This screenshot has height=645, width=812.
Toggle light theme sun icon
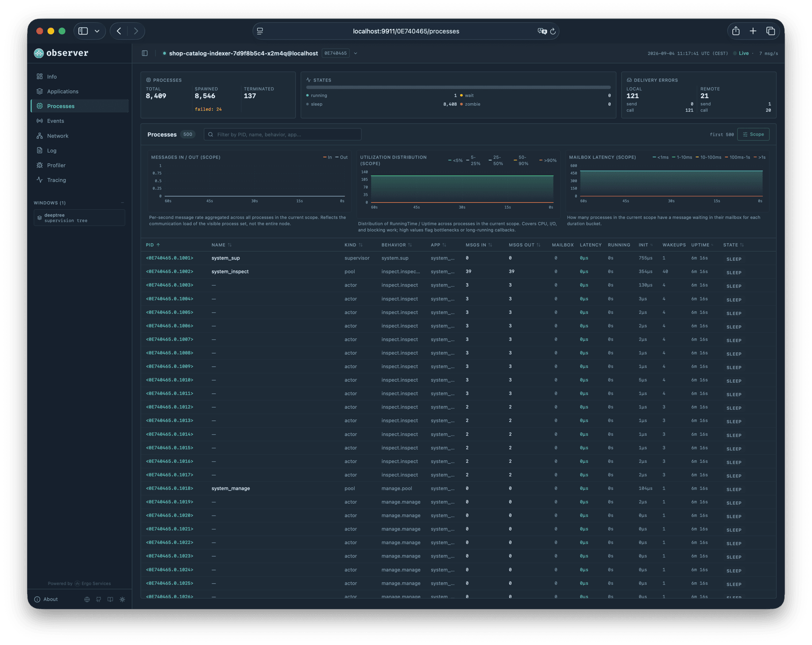tap(122, 599)
